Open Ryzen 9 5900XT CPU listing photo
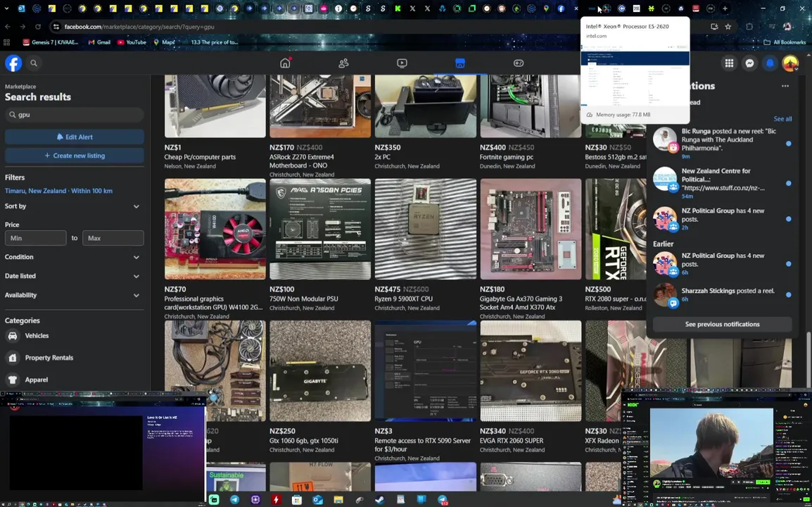 (426, 229)
